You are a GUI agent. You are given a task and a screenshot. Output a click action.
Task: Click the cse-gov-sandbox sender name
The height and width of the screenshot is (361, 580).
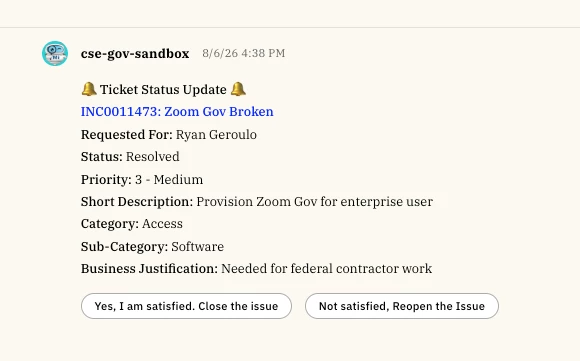pos(135,54)
